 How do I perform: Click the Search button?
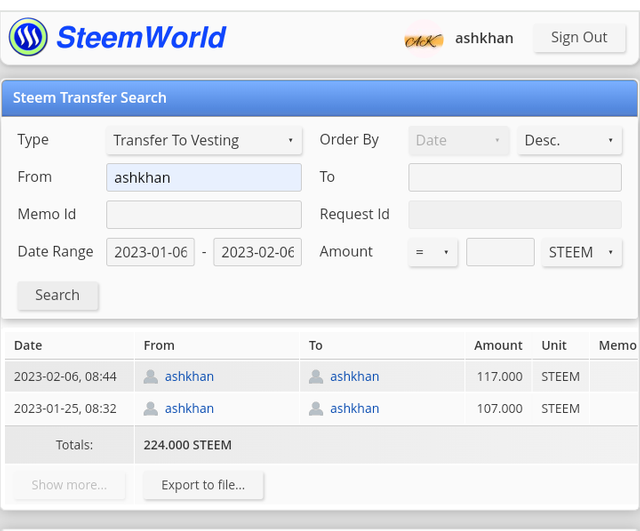coord(58,295)
